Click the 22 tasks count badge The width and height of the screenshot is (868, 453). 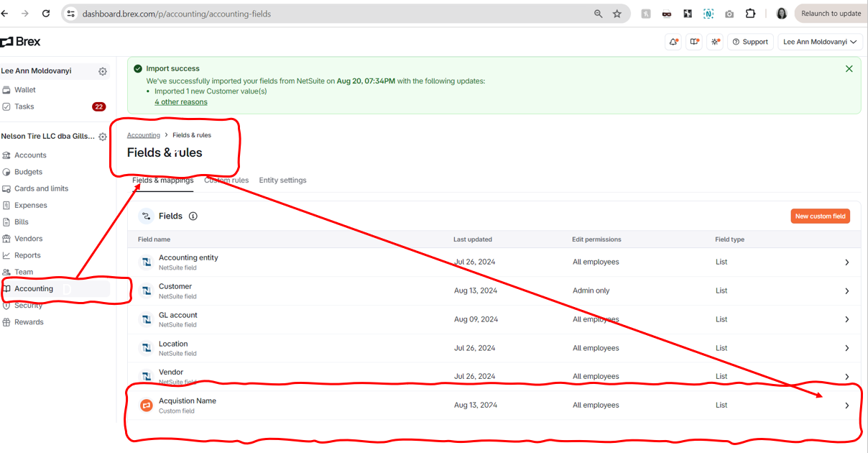[98, 106]
